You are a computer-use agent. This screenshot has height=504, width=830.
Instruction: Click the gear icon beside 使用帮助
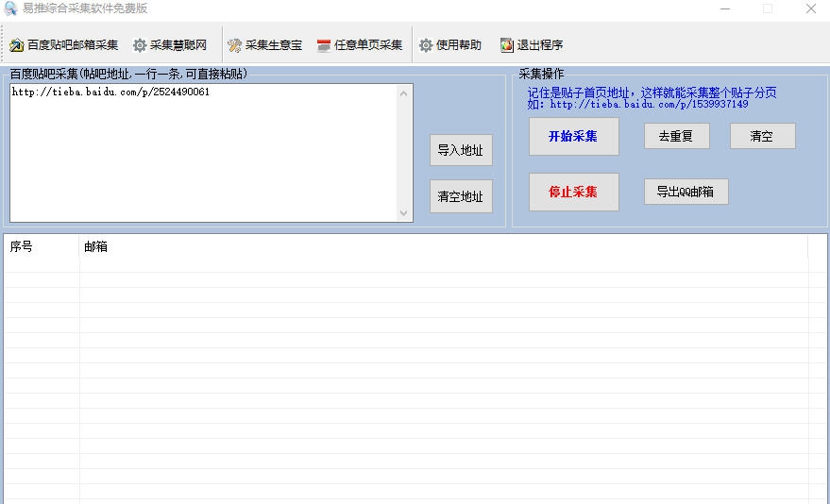426,45
